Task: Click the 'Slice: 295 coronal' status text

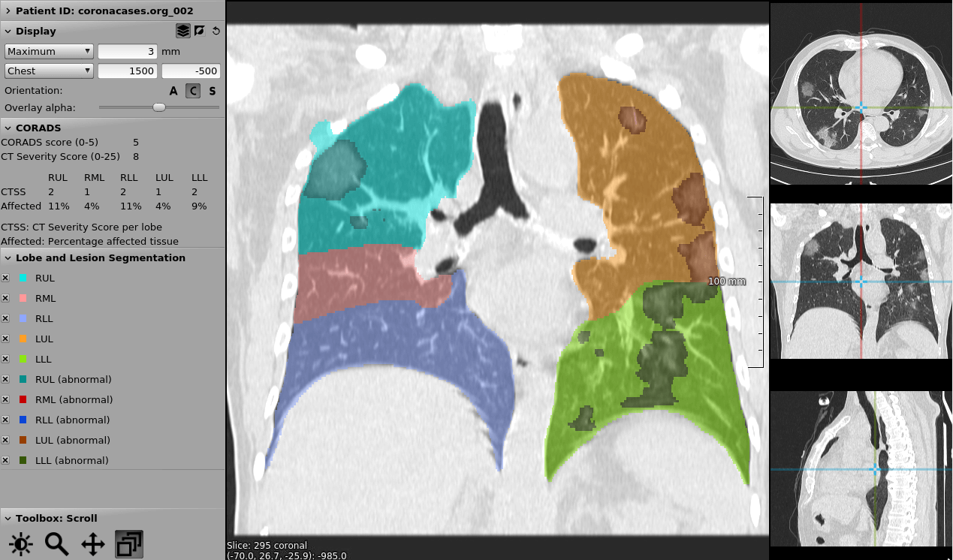Action: pyautogui.click(x=267, y=545)
